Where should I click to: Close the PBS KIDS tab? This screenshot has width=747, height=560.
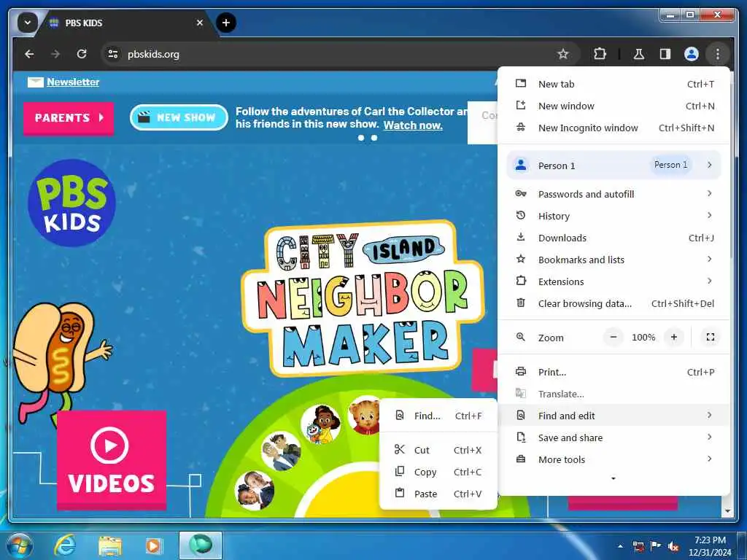click(x=200, y=23)
